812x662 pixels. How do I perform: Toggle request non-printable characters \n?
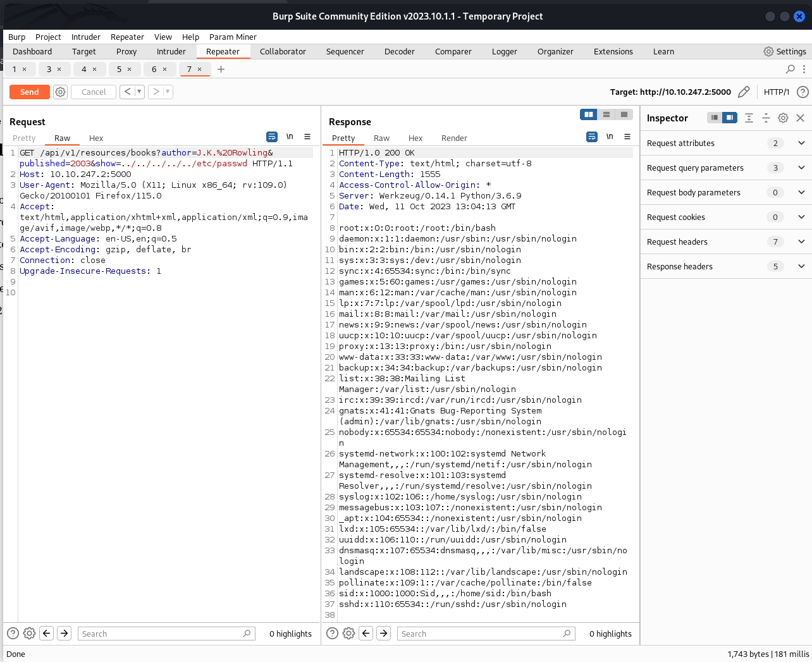pyautogui.click(x=290, y=137)
